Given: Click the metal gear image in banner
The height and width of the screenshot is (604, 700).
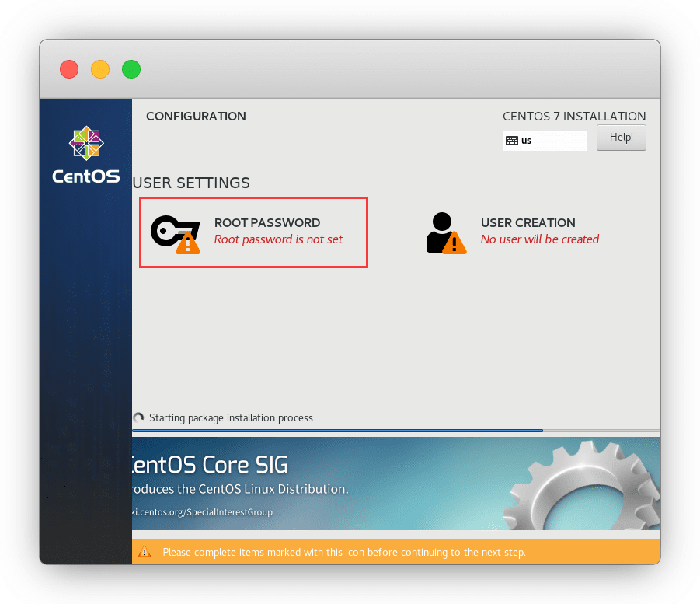Looking at the screenshot, I should [x=590, y=486].
